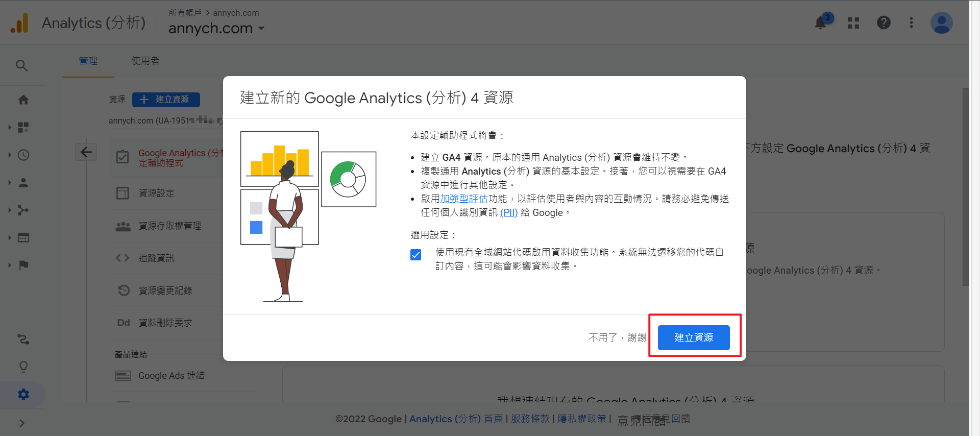Viewport: 980px width, 436px height.
Task: Switch to the 使用者 tab
Action: coord(145,61)
